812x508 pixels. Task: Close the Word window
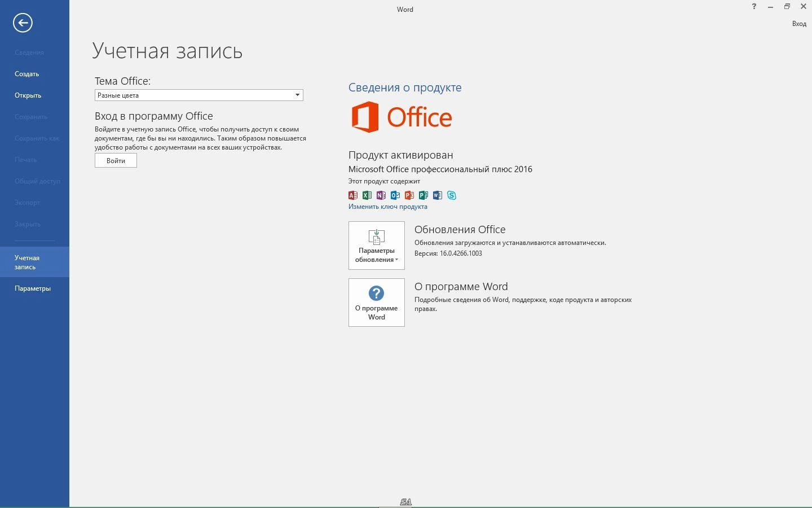point(804,7)
